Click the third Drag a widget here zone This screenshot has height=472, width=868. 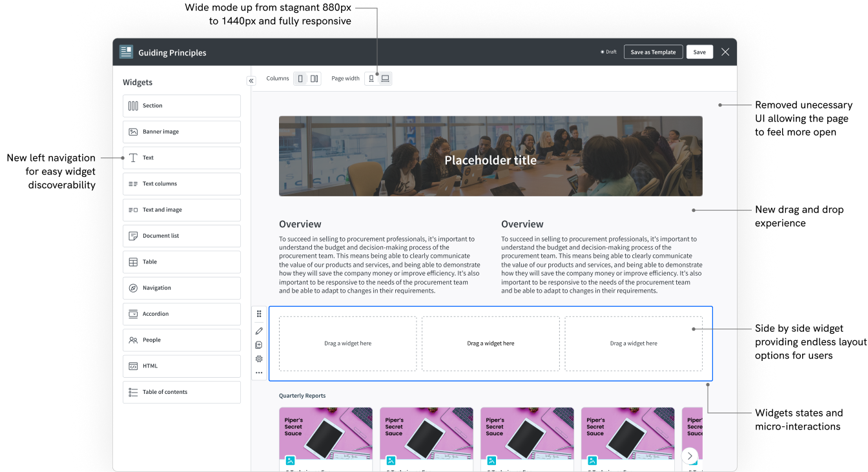[634, 344]
